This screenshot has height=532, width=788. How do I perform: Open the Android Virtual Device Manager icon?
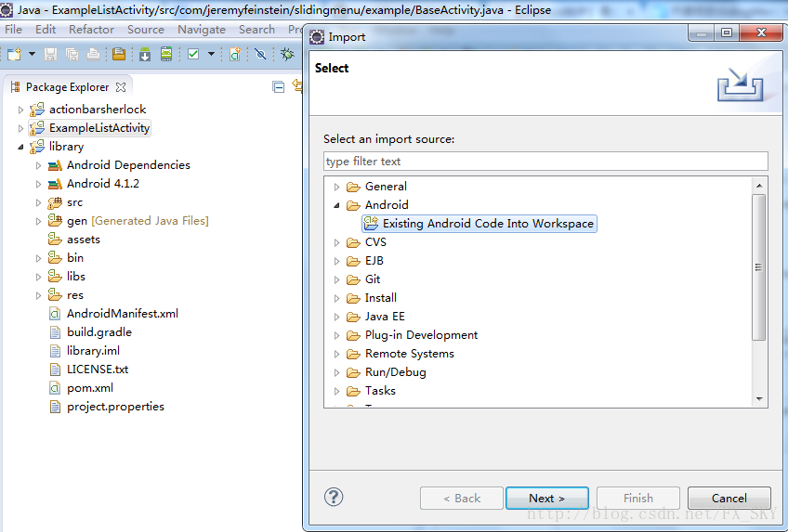(x=165, y=54)
